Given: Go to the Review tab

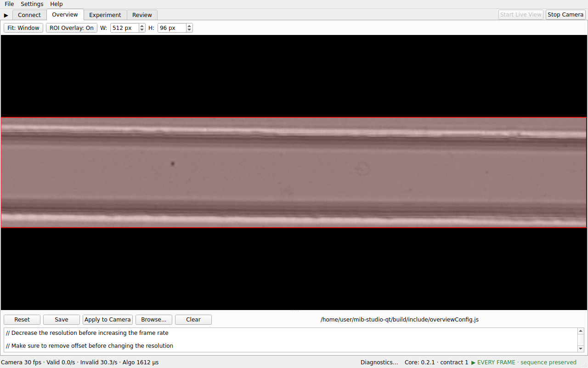Looking at the screenshot, I should (x=142, y=15).
